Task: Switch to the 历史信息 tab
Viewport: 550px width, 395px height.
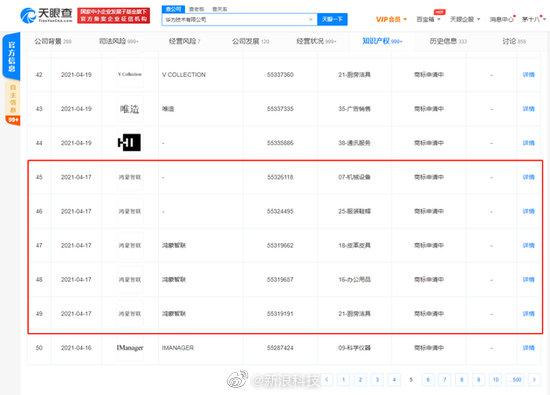Action: coord(448,41)
